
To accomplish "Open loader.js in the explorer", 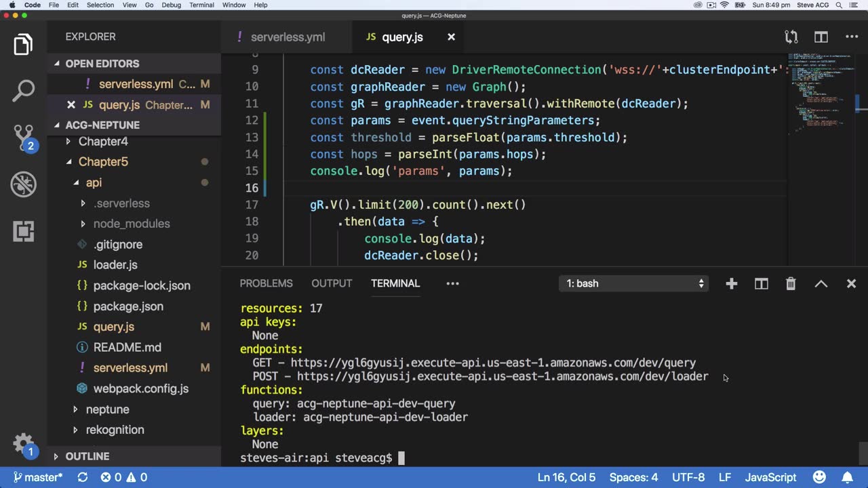I will (115, 265).
